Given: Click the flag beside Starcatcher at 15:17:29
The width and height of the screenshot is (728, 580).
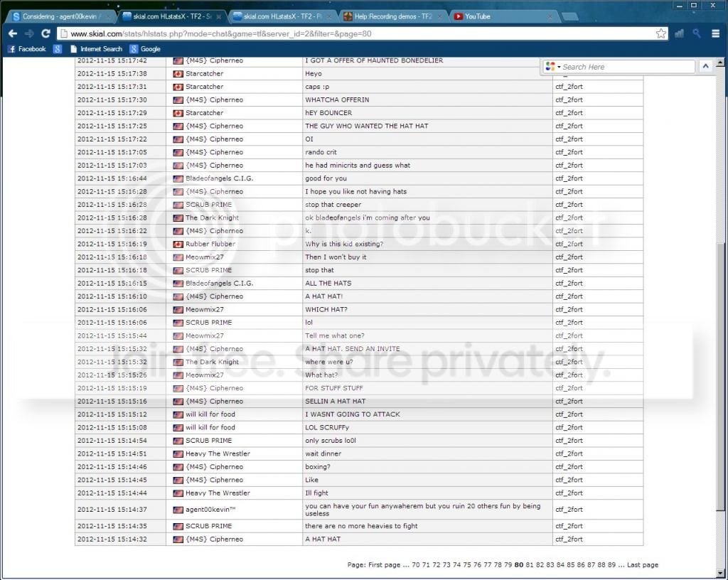Looking at the screenshot, I should (x=178, y=113).
